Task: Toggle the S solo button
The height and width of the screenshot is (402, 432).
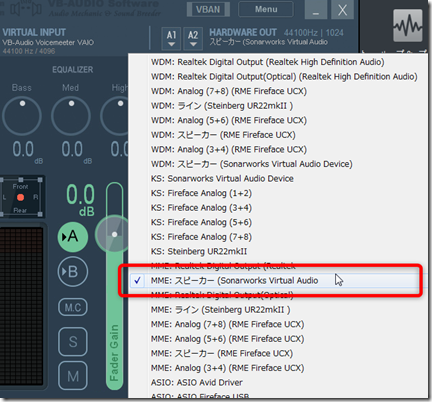Action: coord(73,342)
